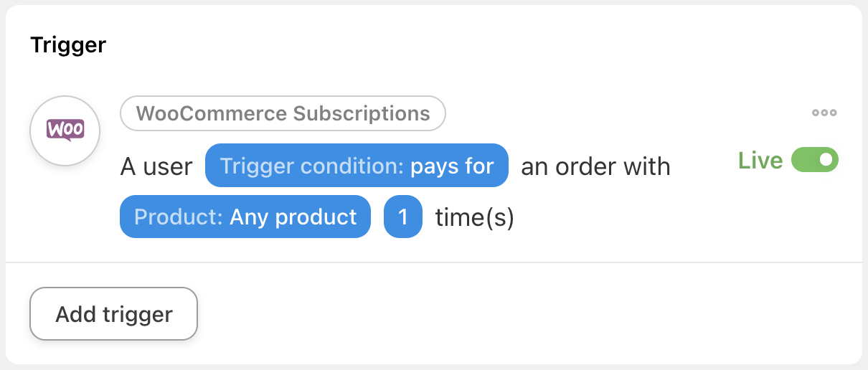Click the "Trigger condition:" label in pill
Image resolution: width=868 pixels, height=370 pixels.
click(x=312, y=166)
